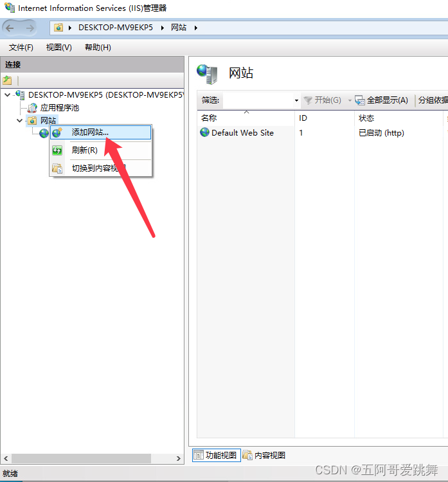Select the 网站 tree item label
The height and width of the screenshot is (482, 448).
(x=48, y=121)
